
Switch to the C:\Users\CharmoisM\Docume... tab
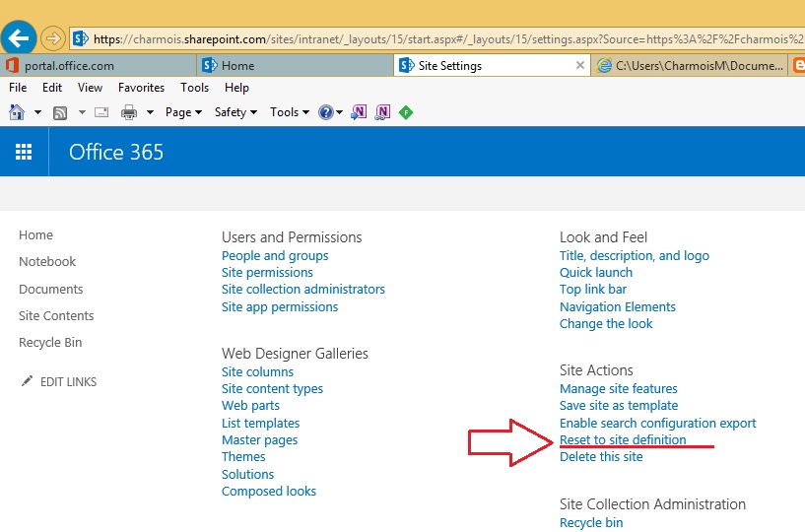click(x=690, y=65)
